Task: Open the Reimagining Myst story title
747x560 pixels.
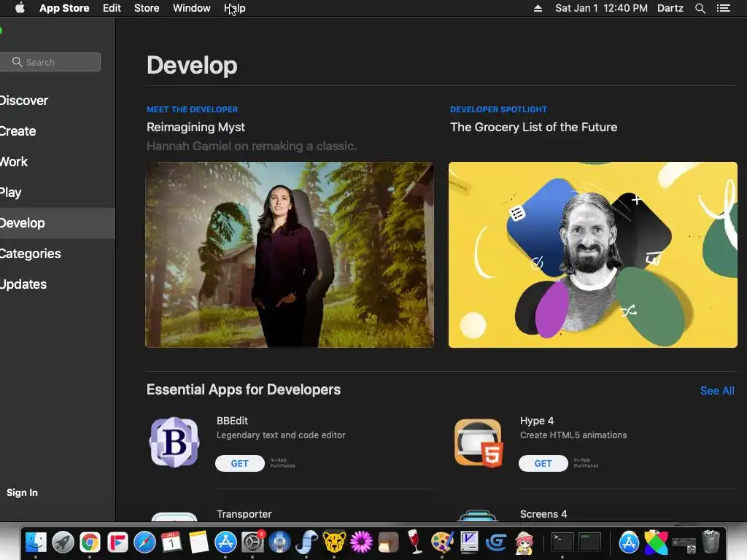Action: (196, 127)
